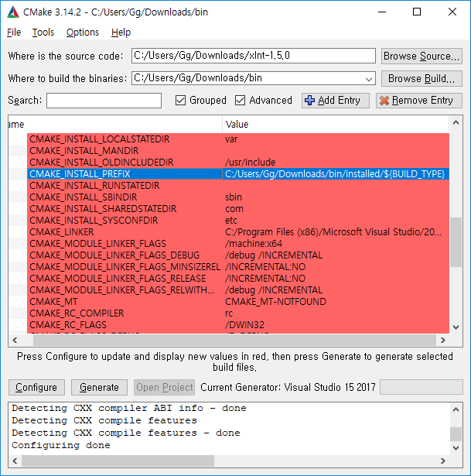471x476 pixels.
Task: Select CMAKE_LINKER entry name
Action: click(62, 232)
